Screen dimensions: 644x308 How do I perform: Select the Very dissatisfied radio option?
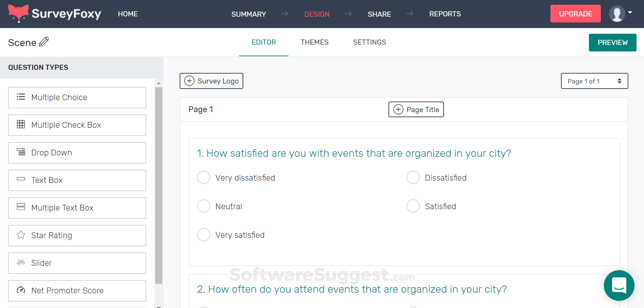pos(203,178)
